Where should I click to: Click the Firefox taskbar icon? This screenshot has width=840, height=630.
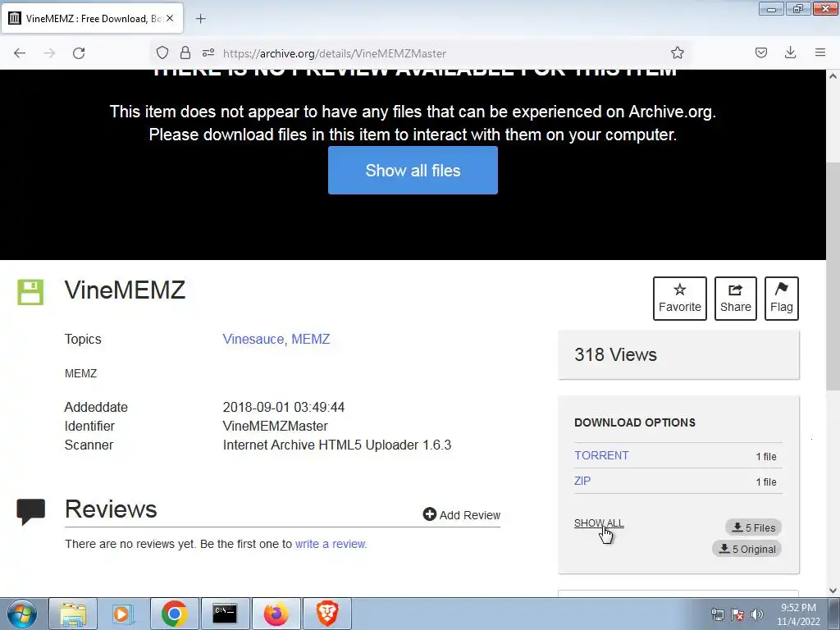pyautogui.click(x=276, y=614)
